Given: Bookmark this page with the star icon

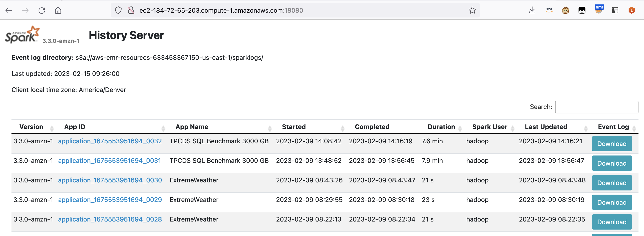Looking at the screenshot, I should click(472, 10).
